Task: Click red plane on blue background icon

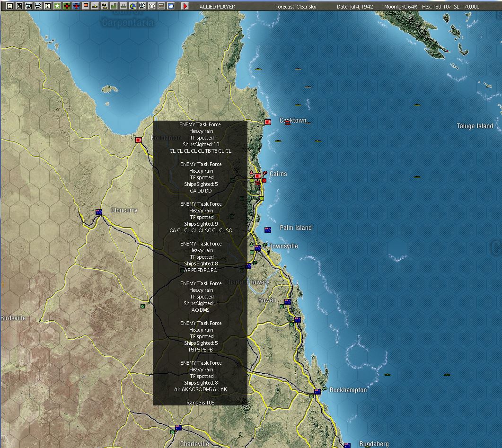Action: pos(76,6)
